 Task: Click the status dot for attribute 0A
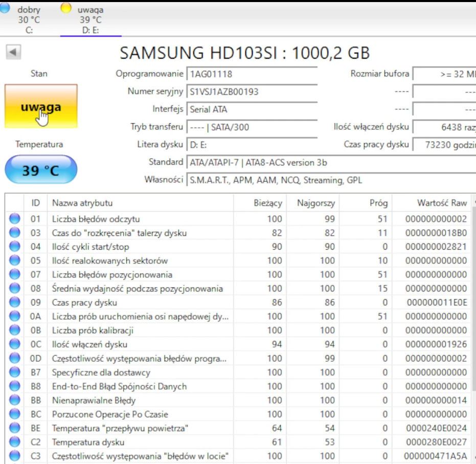[14, 316]
